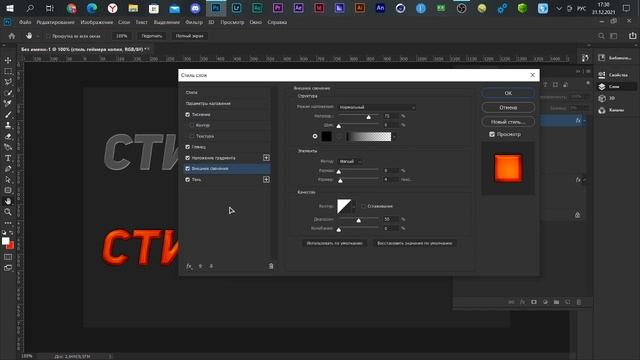Image resolution: width=640 pixels, height=360 pixels.
Task: Select the Lasso tool
Action: 8,82
